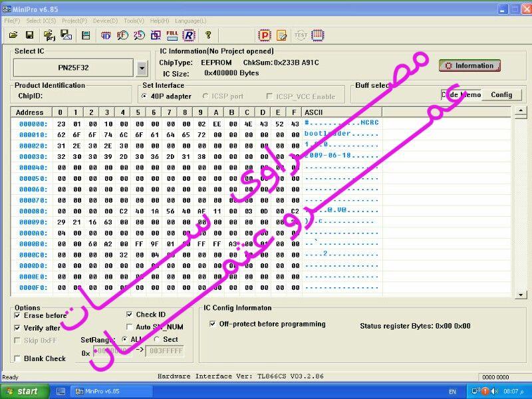Click the show desktop quick launch icon
532x399 pixels.
pos(61,392)
